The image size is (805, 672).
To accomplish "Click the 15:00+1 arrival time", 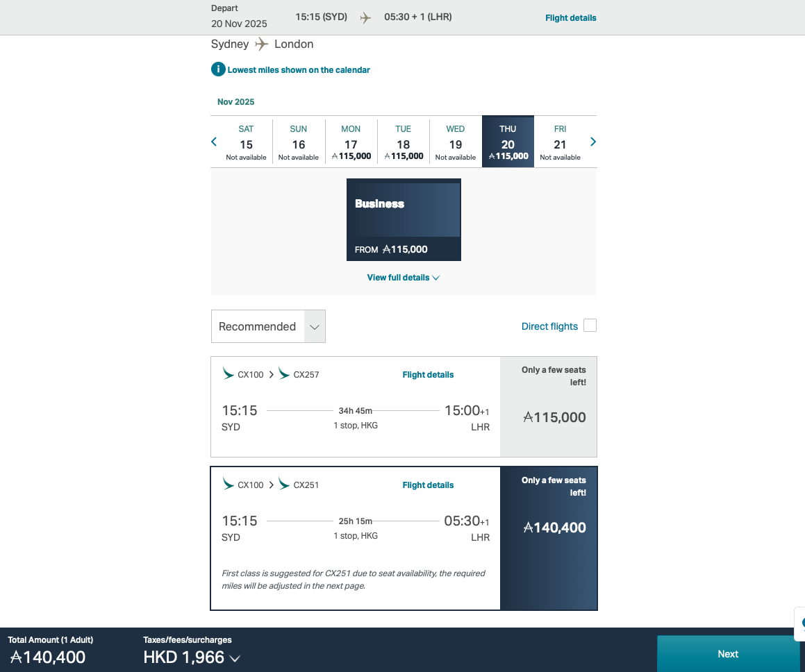I will [x=467, y=410].
